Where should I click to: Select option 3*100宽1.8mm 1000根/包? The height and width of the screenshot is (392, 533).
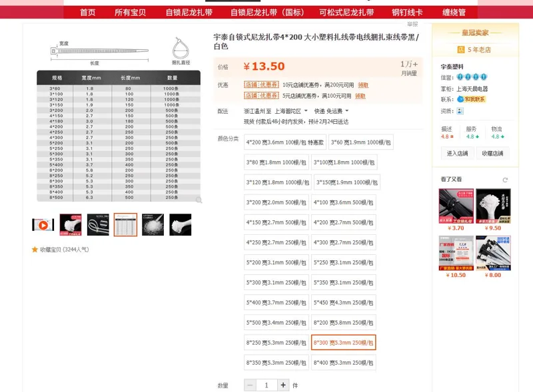tap(344, 162)
